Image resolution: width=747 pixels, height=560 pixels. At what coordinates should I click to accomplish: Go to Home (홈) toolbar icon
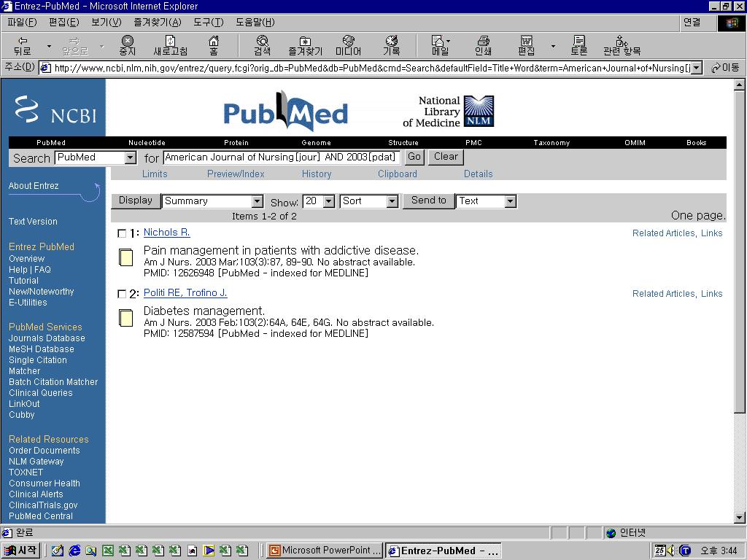(214, 46)
